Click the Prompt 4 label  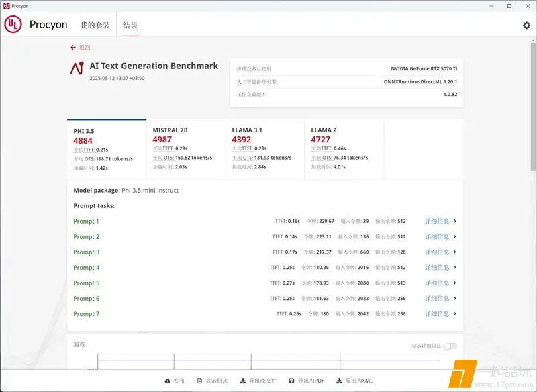[x=87, y=267]
